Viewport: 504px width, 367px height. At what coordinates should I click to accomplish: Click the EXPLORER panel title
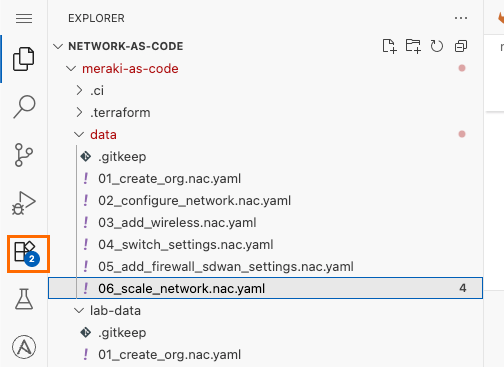pos(96,18)
